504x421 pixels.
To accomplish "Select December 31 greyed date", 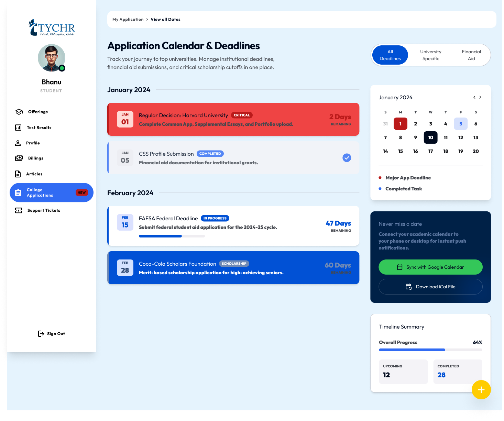I will (385, 124).
